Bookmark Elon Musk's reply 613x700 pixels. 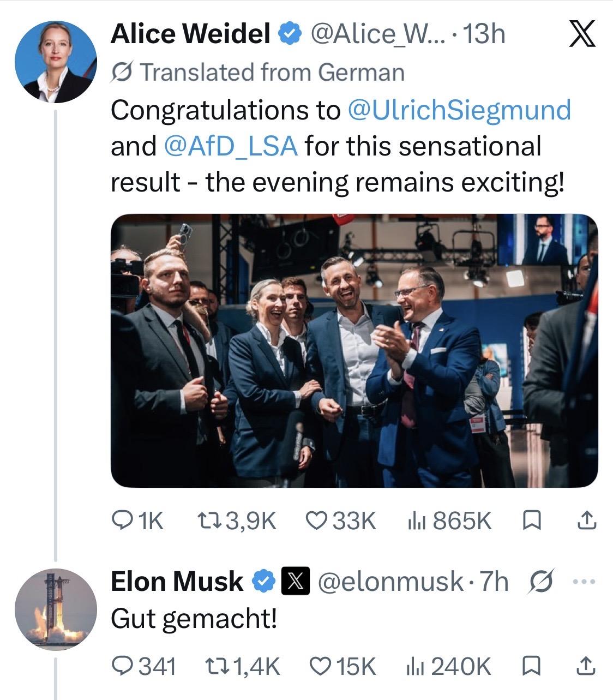(531, 666)
